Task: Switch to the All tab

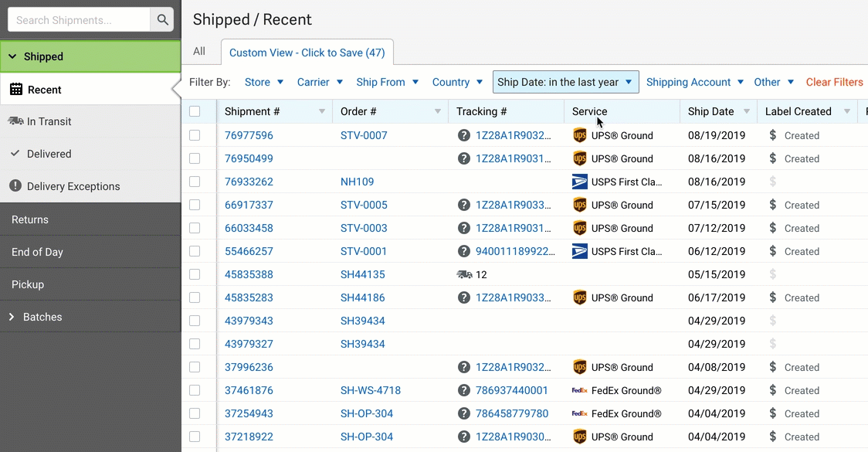Action: (x=199, y=51)
